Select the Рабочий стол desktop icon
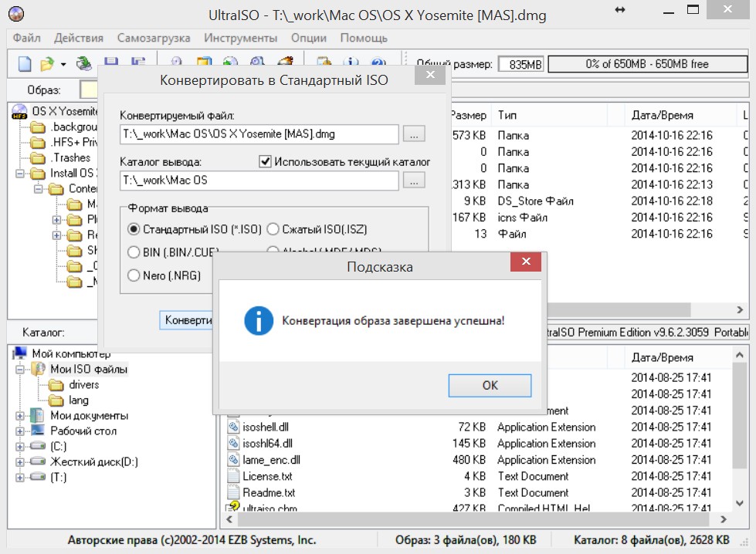Viewport: 756px width, 554px height. pyautogui.click(x=38, y=431)
